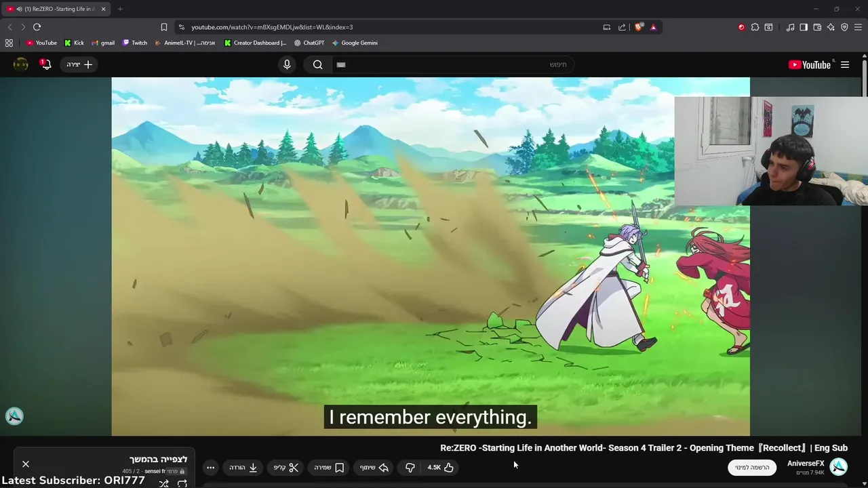Click the floating round overlay icon at left
This screenshot has width=868, height=488.
tap(14, 416)
